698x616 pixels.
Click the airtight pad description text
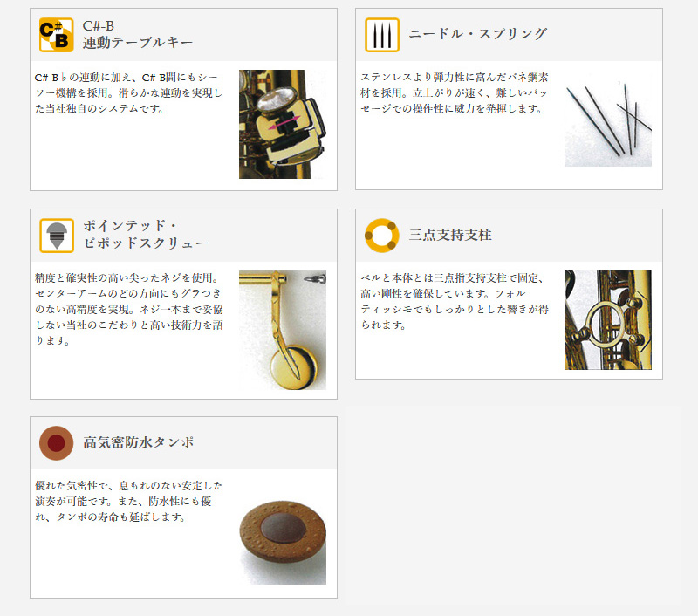(x=128, y=501)
